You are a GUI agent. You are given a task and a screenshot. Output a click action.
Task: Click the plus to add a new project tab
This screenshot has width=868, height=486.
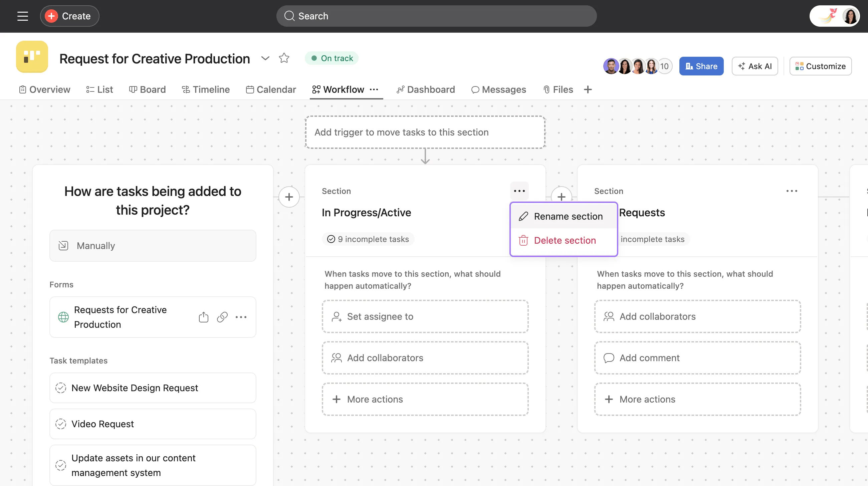point(588,89)
